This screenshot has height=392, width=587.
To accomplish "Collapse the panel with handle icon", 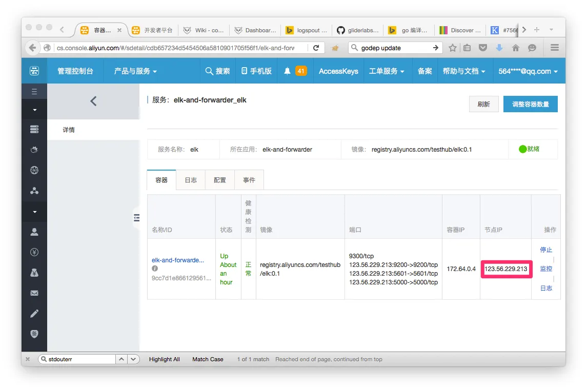I will (x=137, y=218).
